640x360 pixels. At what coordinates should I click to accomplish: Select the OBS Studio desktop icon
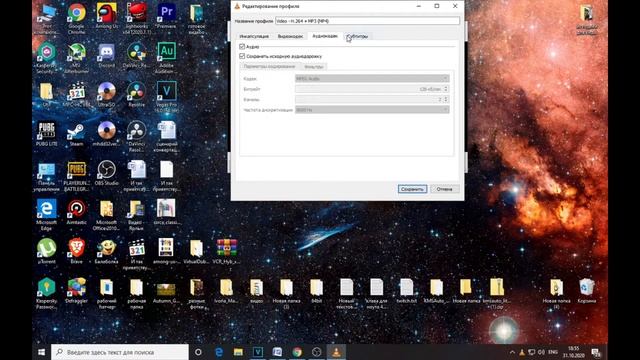(x=107, y=173)
